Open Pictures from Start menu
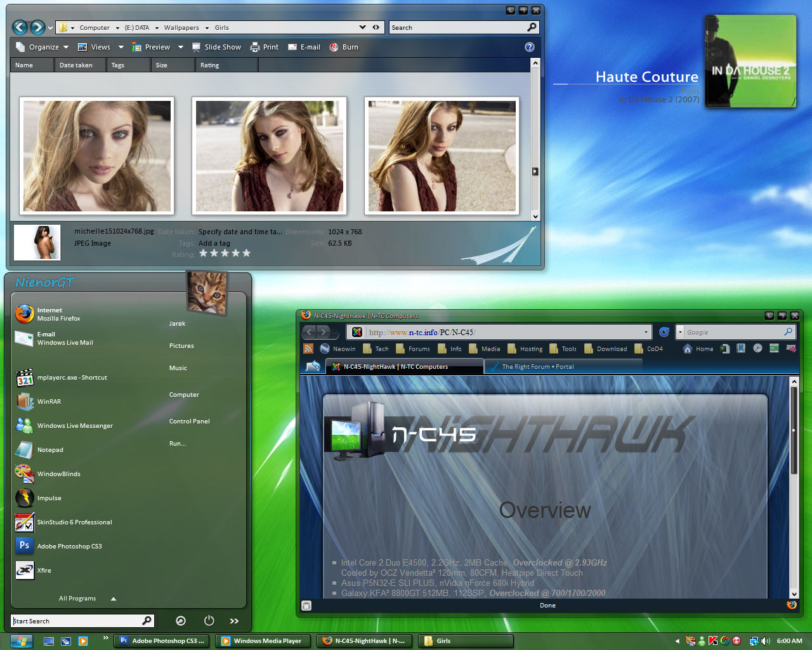The image size is (812, 650). tap(181, 346)
